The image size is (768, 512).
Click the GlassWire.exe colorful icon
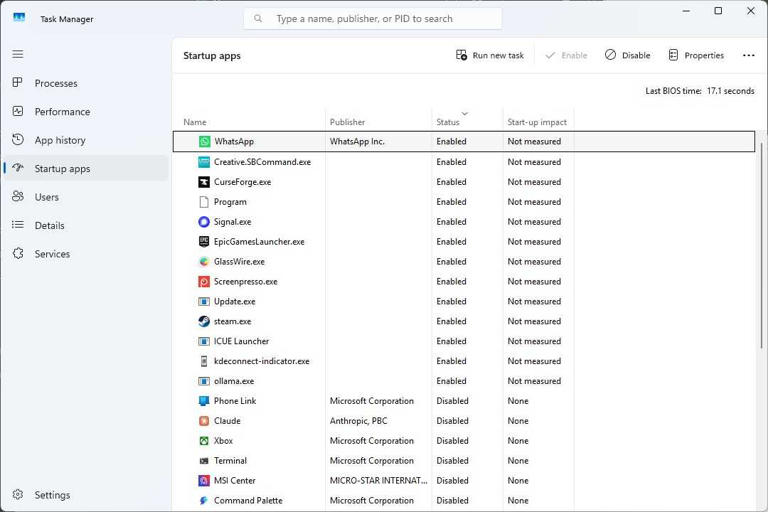(204, 262)
